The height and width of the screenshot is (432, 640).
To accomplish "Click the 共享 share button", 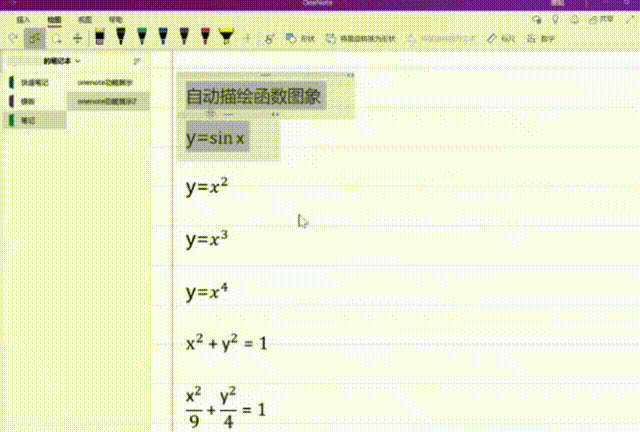I will [602, 19].
